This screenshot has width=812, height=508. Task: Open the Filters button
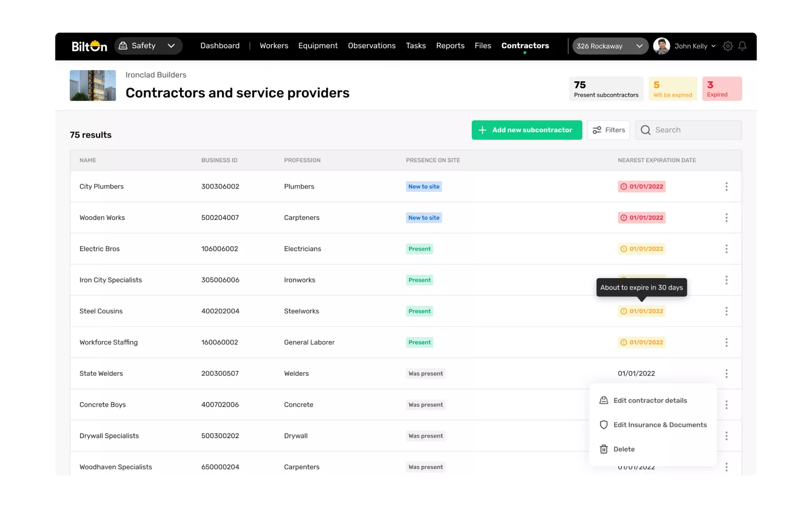pyautogui.click(x=609, y=130)
